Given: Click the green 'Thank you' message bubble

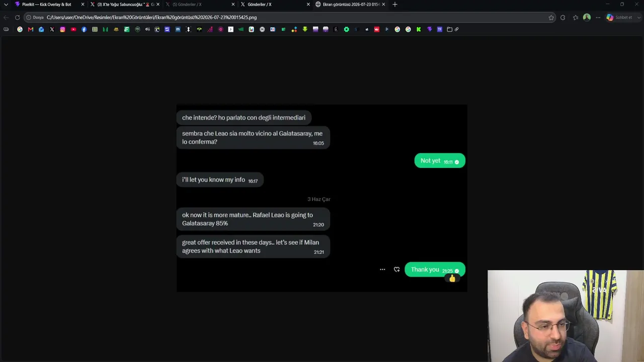Looking at the screenshot, I should [x=435, y=270].
